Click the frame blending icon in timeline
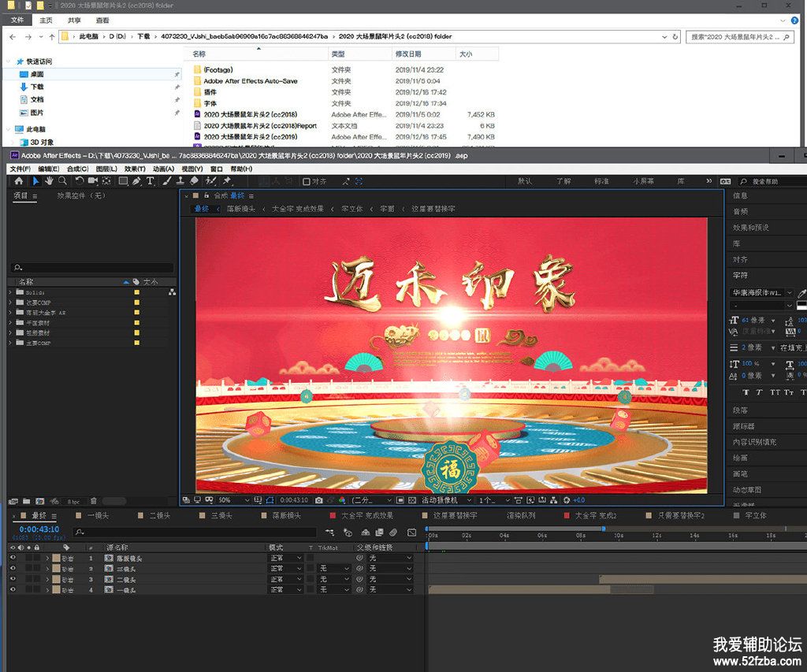Image resolution: width=807 pixels, height=672 pixels. [379, 533]
